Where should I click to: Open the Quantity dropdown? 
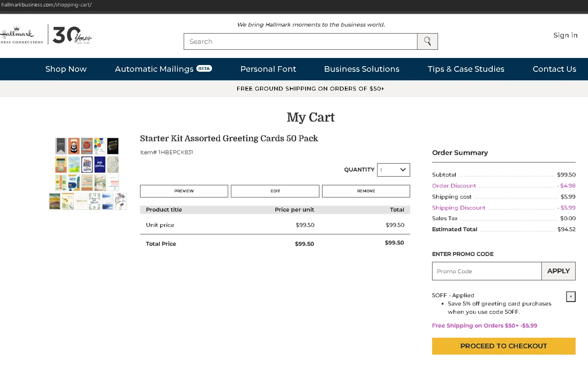tap(393, 170)
